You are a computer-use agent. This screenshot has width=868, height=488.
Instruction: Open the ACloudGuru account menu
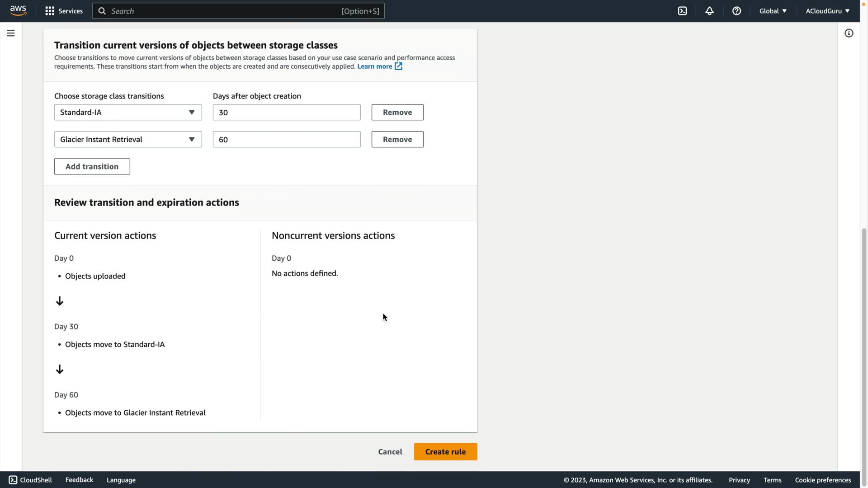click(x=827, y=11)
